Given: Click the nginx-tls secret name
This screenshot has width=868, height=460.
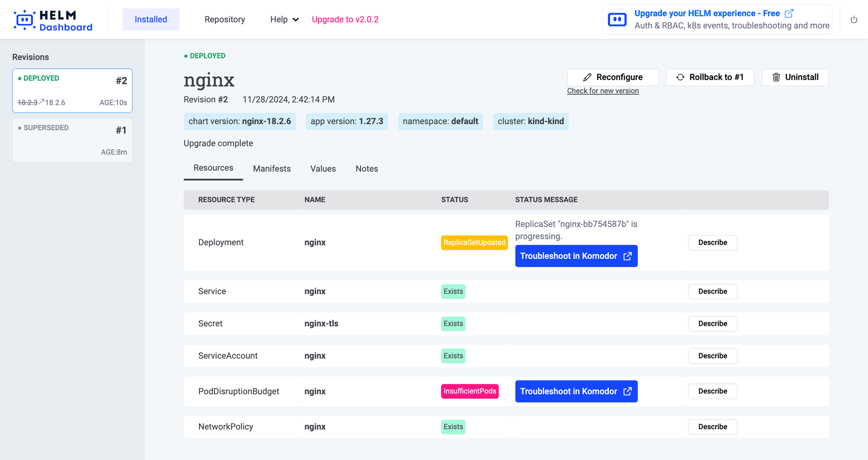Looking at the screenshot, I should (x=321, y=324).
